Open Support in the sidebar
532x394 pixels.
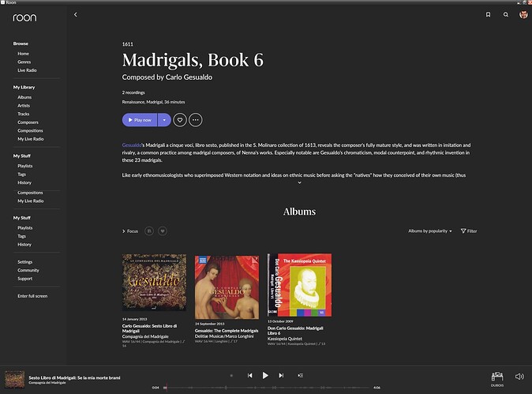[x=25, y=279]
